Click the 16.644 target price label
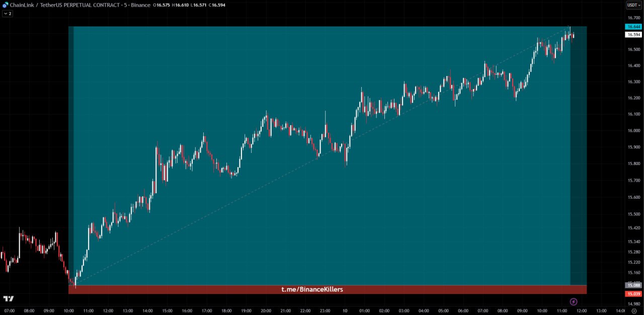Image resolution: width=644 pixels, height=315 pixels. (633, 27)
